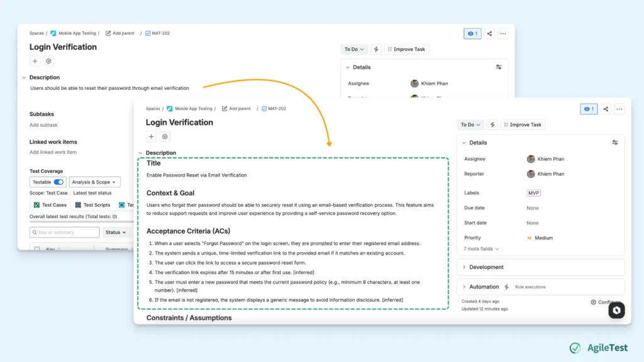Click MVP label tag

coord(533,193)
